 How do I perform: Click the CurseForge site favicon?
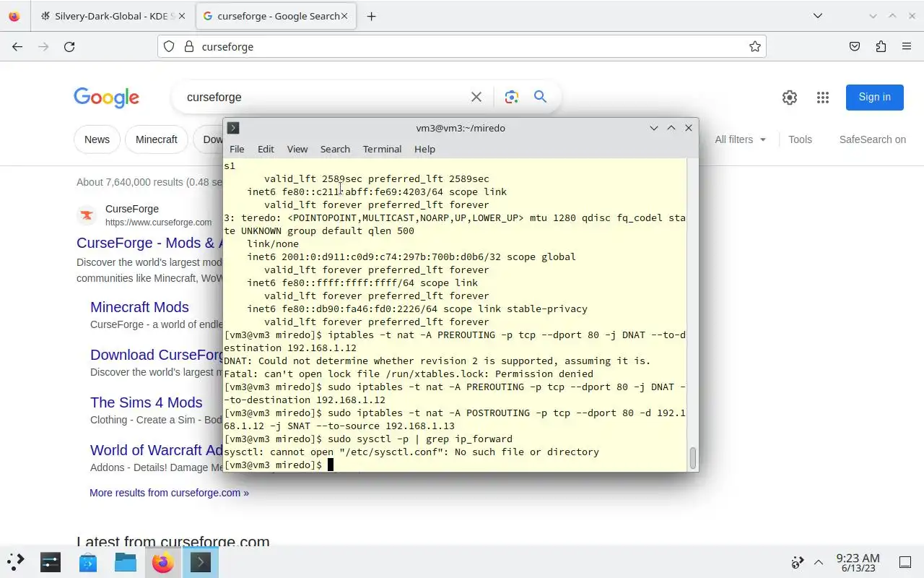tap(87, 215)
